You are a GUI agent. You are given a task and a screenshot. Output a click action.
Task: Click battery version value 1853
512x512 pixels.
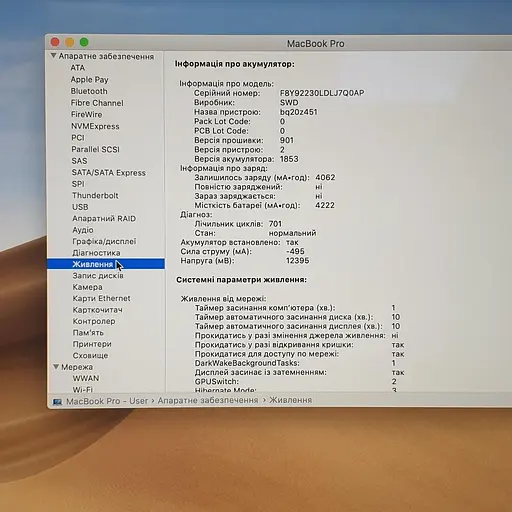[289, 159]
